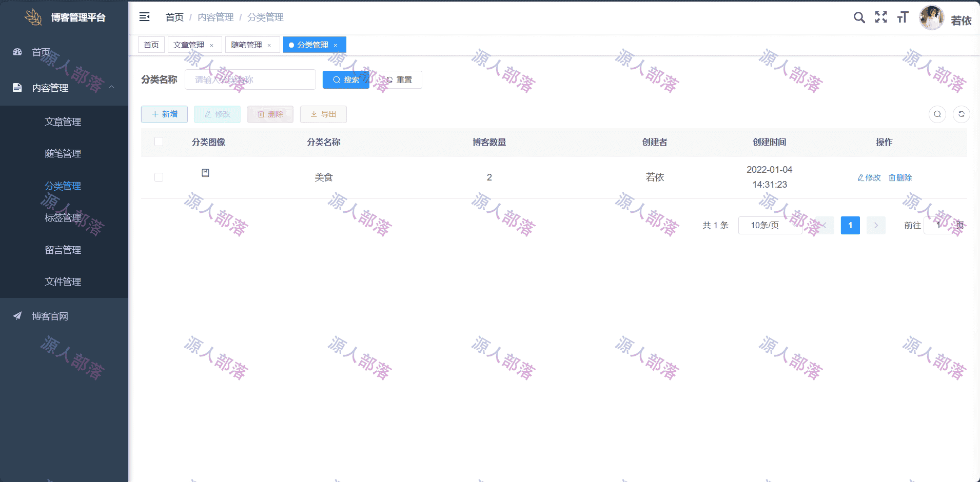The width and height of the screenshot is (980, 482).
Task: Close the 随笔管理 tab
Action: pyautogui.click(x=269, y=45)
